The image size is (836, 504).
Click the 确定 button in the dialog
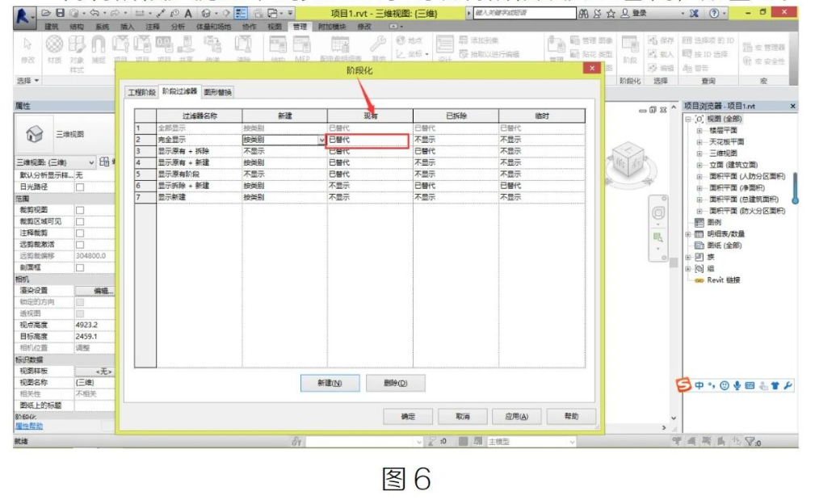coord(408,417)
